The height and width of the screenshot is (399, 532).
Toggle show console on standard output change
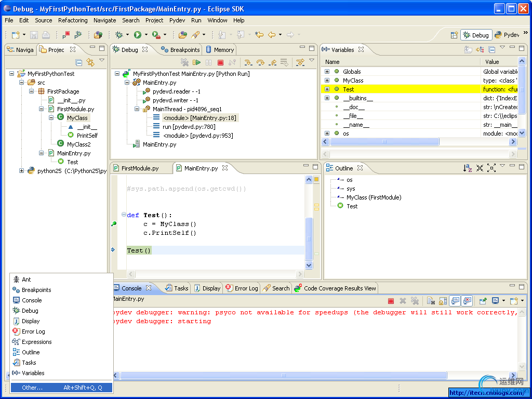(x=455, y=301)
